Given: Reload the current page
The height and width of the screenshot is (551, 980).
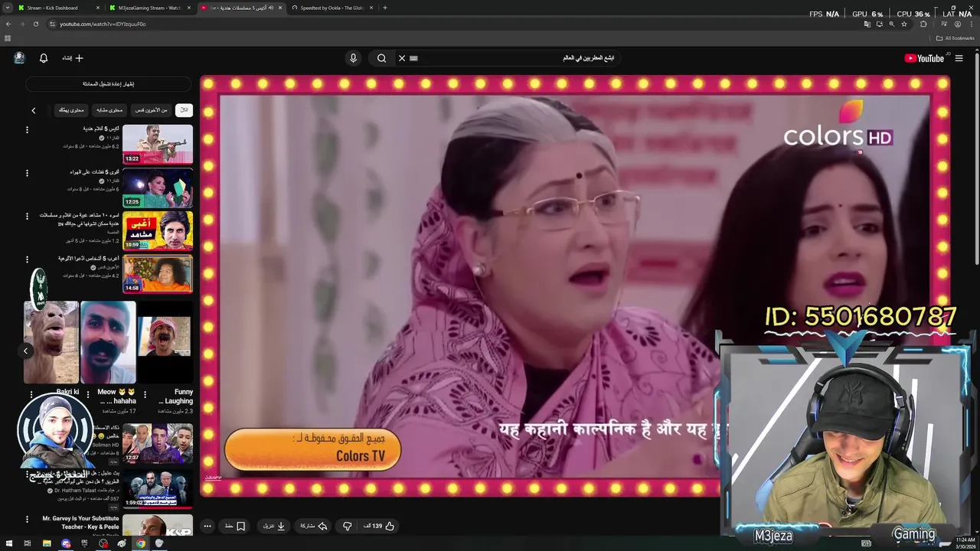Looking at the screenshot, I should tap(35, 24).
